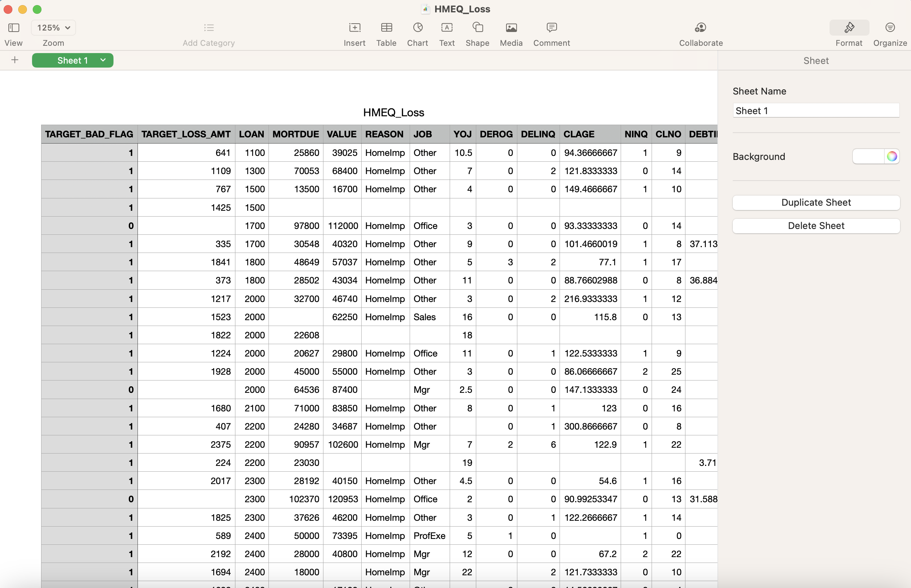Insert a Text box
The image size is (911, 588).
446,28
